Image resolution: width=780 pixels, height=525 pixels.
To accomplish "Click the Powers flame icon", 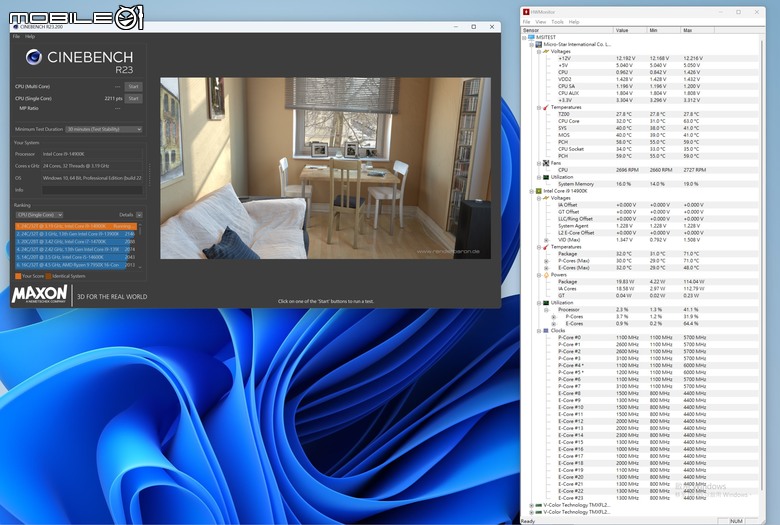I will (546, 275).
